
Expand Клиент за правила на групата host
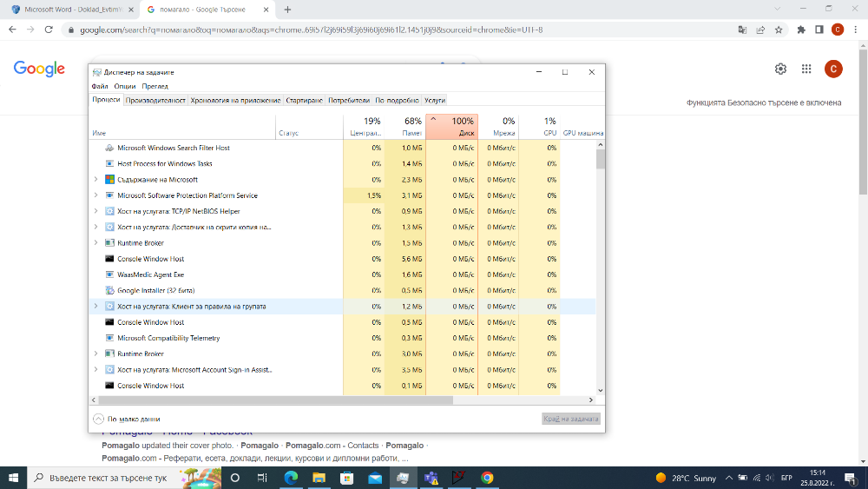coord(95,307)
